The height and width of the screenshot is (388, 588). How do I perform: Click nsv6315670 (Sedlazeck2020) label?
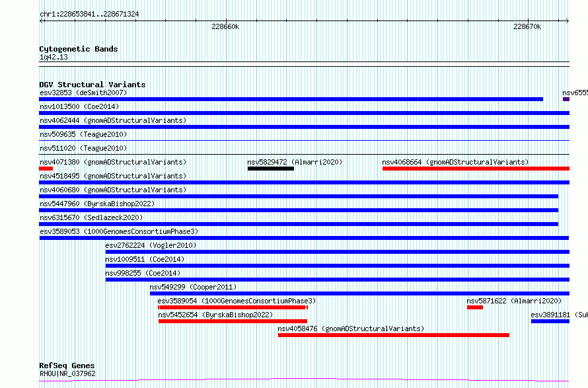(x=91, y=217)
